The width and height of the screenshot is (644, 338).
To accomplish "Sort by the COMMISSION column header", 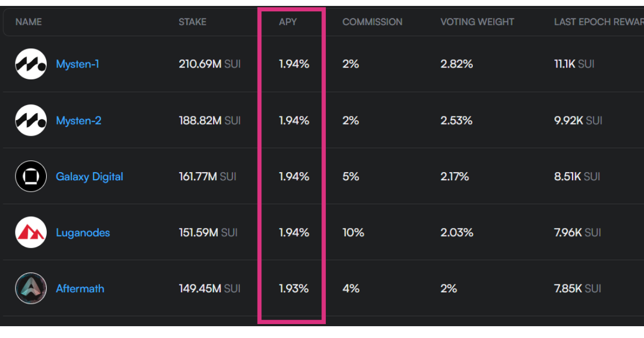I will tap(372, 22).
